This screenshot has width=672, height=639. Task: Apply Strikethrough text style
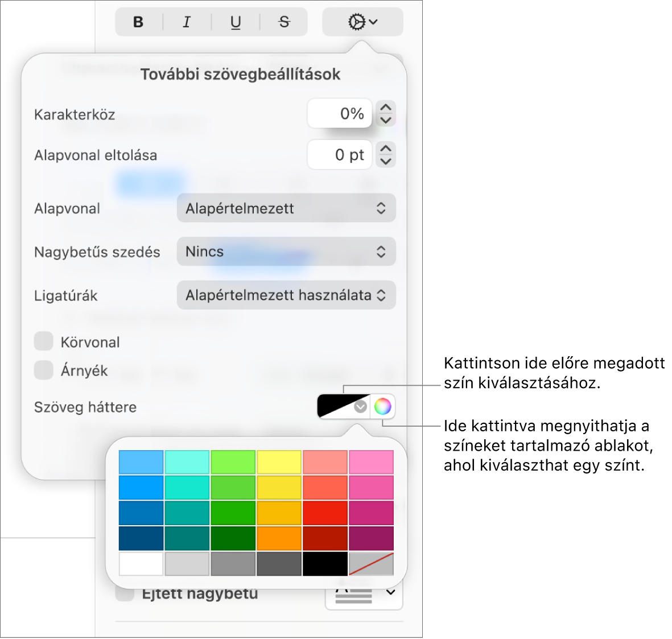pos(284,22)
